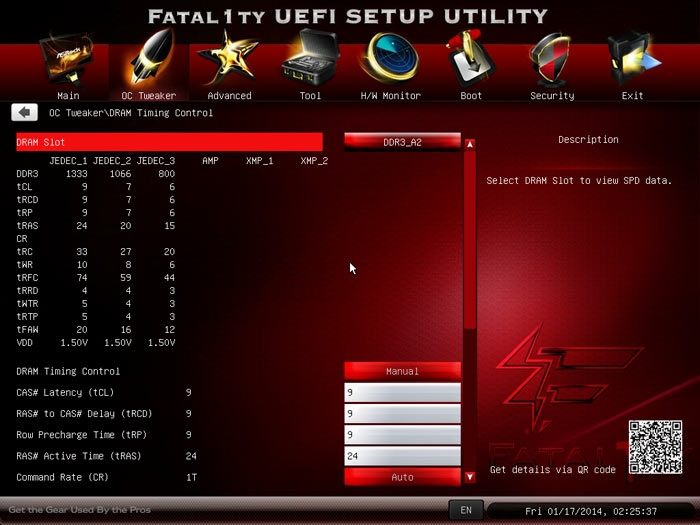Click the Security tab label

(552, 96)
